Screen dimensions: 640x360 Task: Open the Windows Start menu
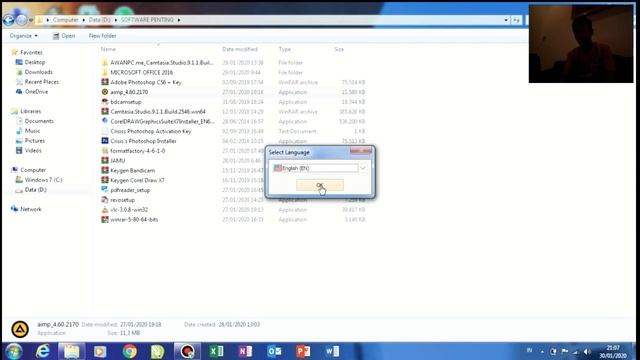13,351
